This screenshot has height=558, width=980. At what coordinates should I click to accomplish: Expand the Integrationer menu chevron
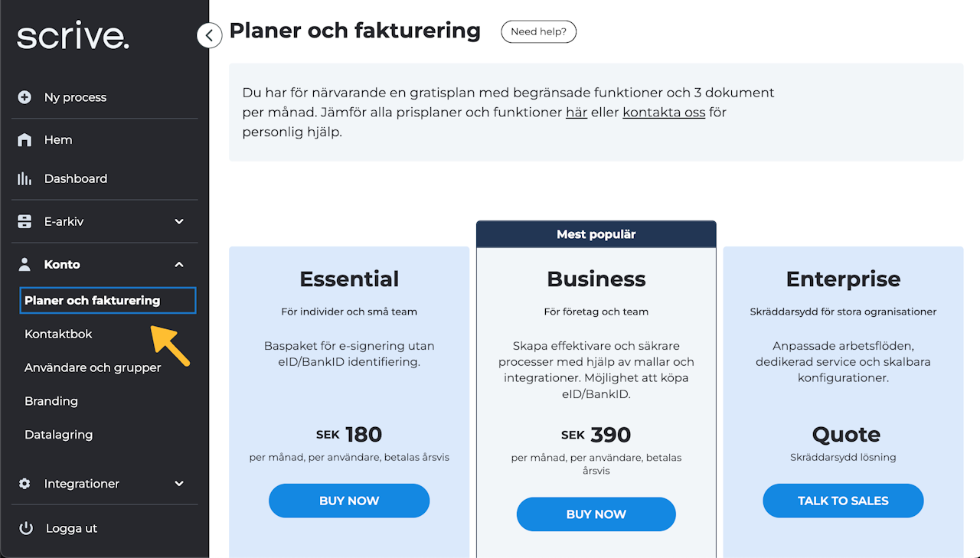[x=179, y=484]
